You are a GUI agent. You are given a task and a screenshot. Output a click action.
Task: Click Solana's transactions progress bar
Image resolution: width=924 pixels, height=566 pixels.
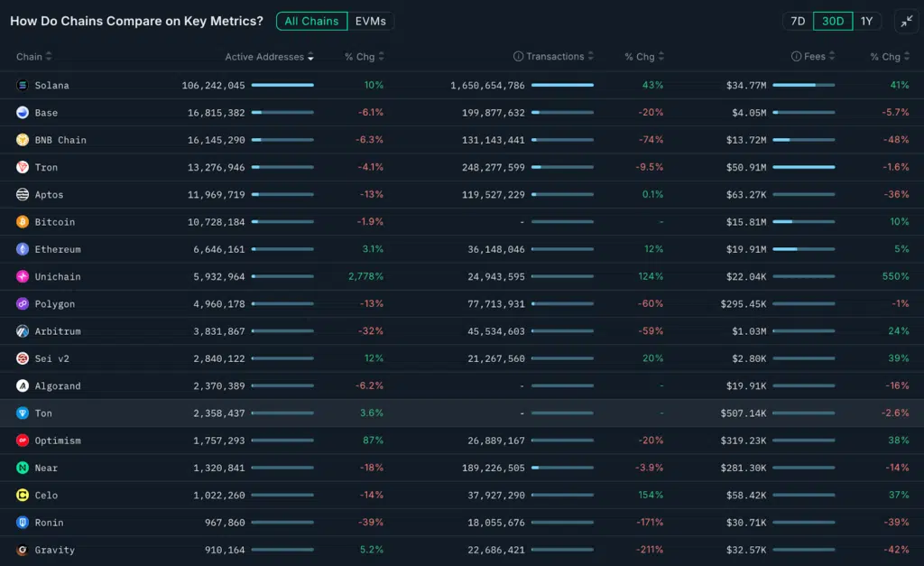562,86
